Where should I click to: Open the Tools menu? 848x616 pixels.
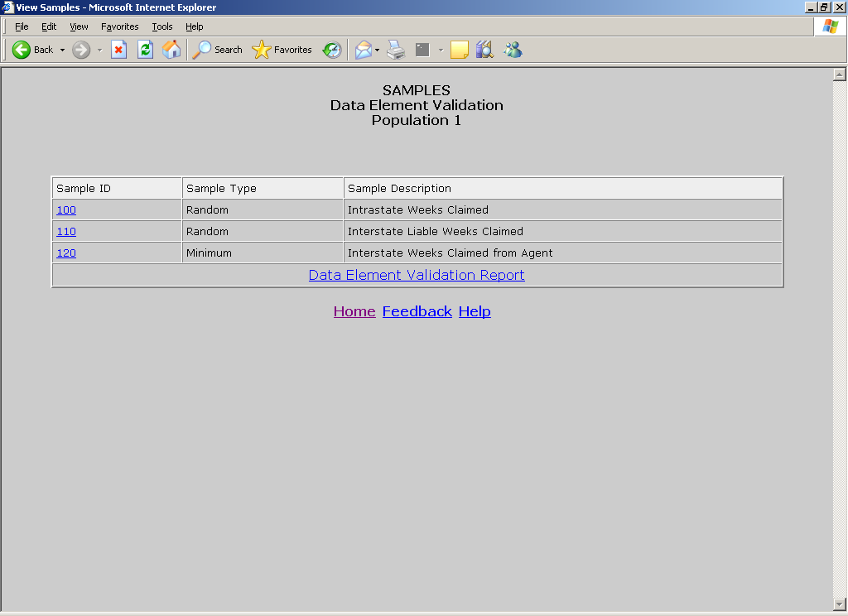click(162, 26)
